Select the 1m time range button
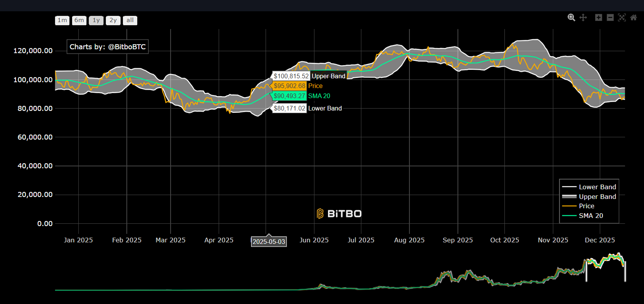This screenshot has height=304, width=644. coord(62,21)
